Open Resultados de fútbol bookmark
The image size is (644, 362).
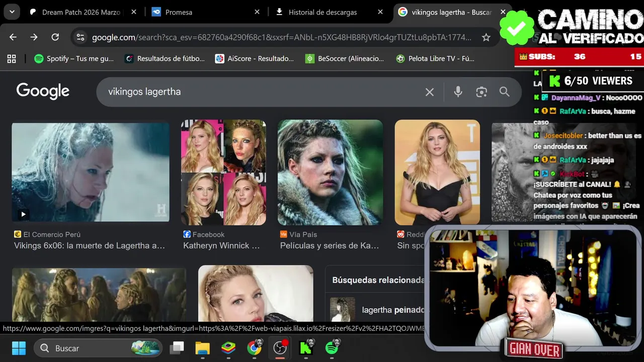pos(165,59)
